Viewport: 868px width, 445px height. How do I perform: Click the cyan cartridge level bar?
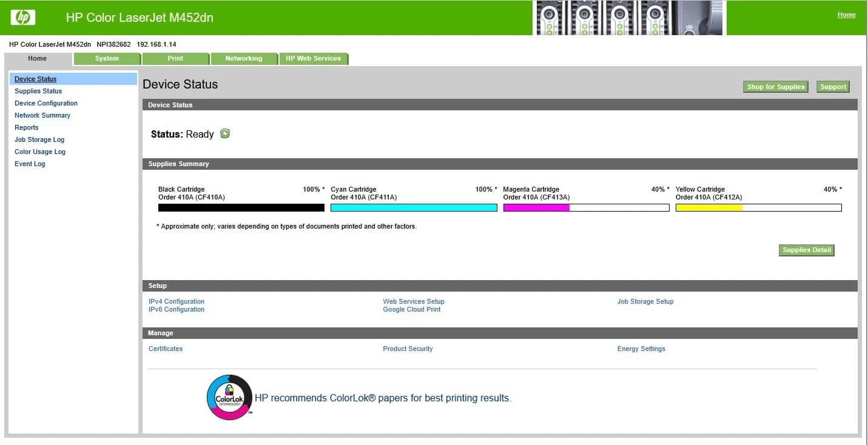click(414, 207)
